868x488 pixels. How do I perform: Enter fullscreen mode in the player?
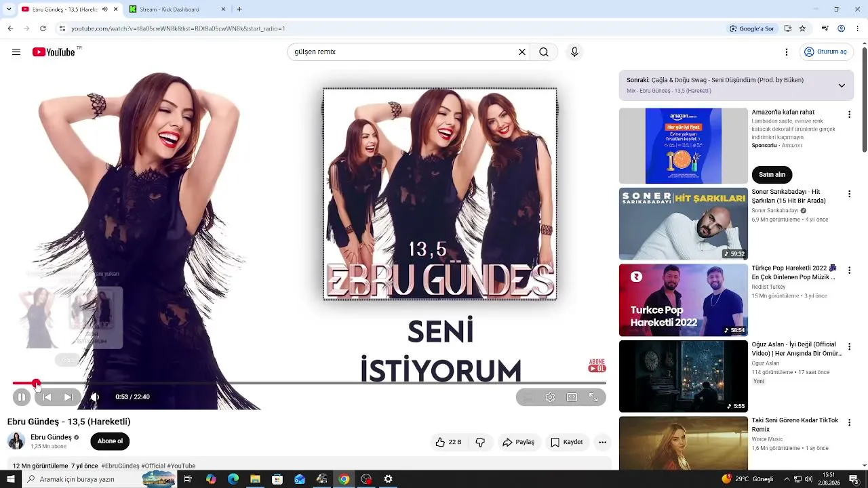tap(593, 397)
